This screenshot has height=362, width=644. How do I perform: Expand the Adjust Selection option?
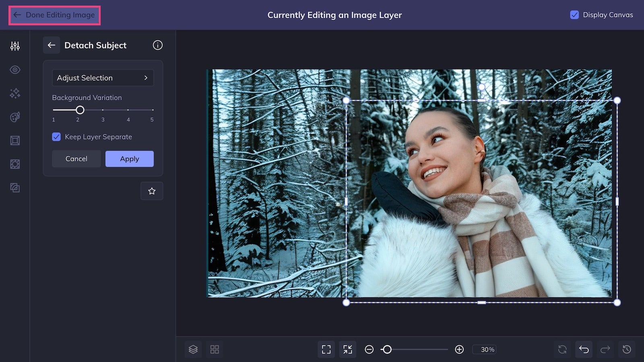[x=103, y=78]
